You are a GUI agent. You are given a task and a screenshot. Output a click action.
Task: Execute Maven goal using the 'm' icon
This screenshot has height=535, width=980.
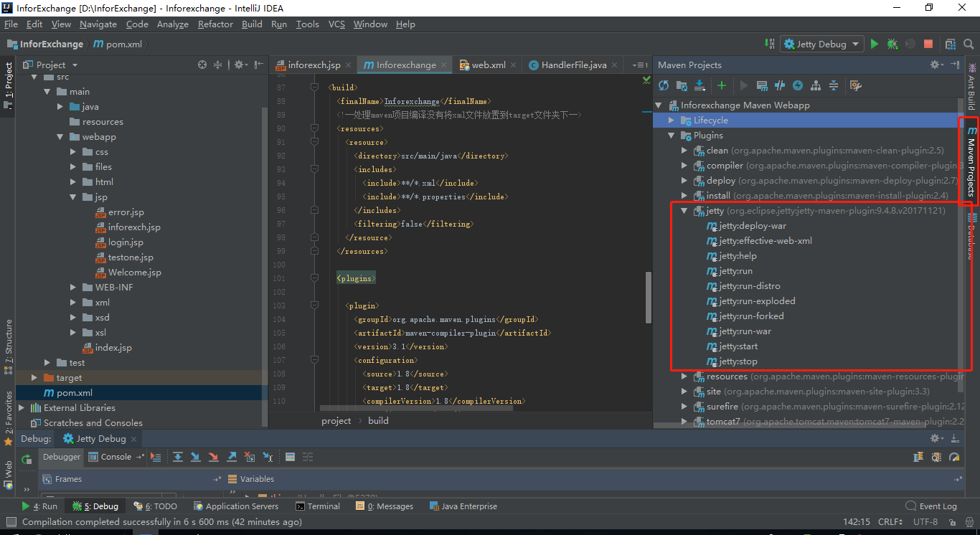pos(763,85)
